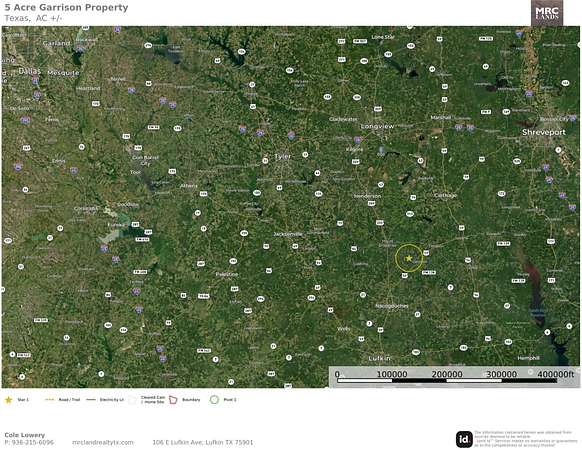The width and height of the screenshot is (582, 450).
Task: Click the Boundary polygon legend icon
Action: [173, 400]
